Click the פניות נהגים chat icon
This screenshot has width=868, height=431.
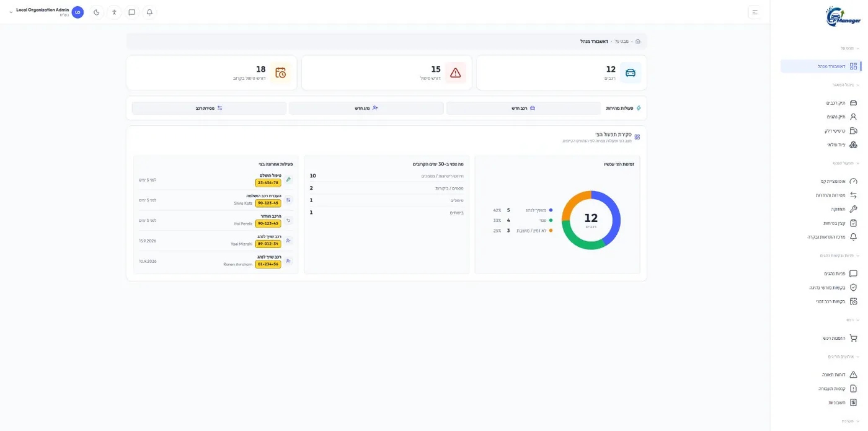click(x=853, y=273)
